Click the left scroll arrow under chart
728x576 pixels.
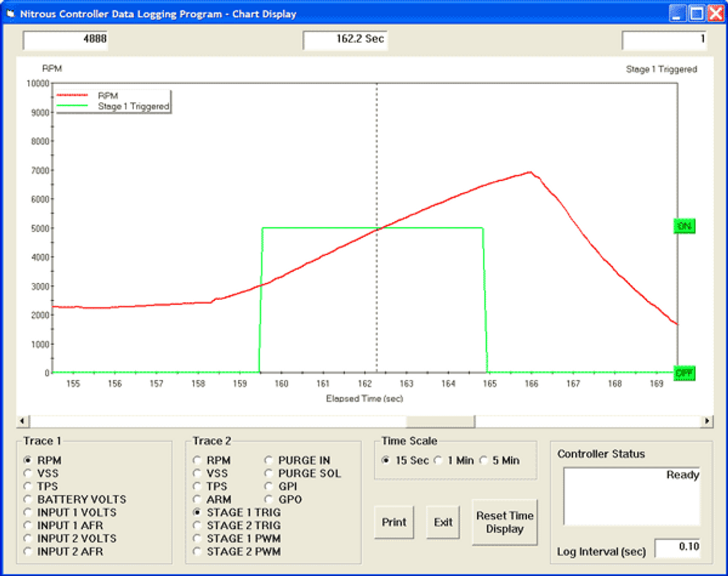23,421
